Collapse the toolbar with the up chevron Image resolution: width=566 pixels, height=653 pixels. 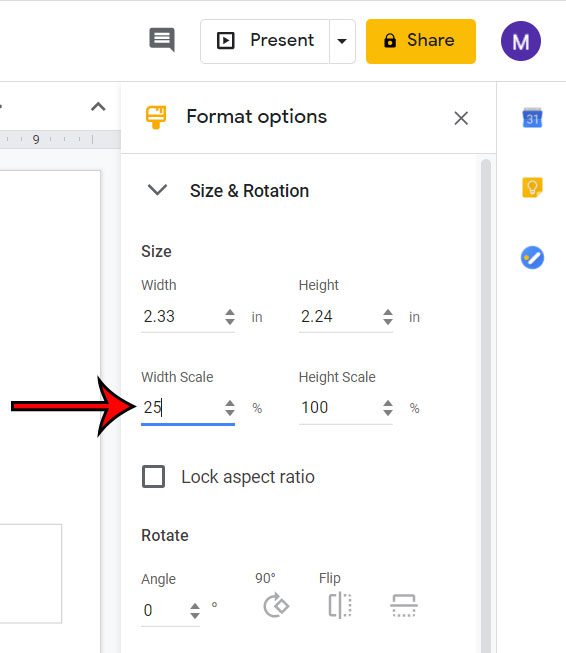tap(98, 107)
